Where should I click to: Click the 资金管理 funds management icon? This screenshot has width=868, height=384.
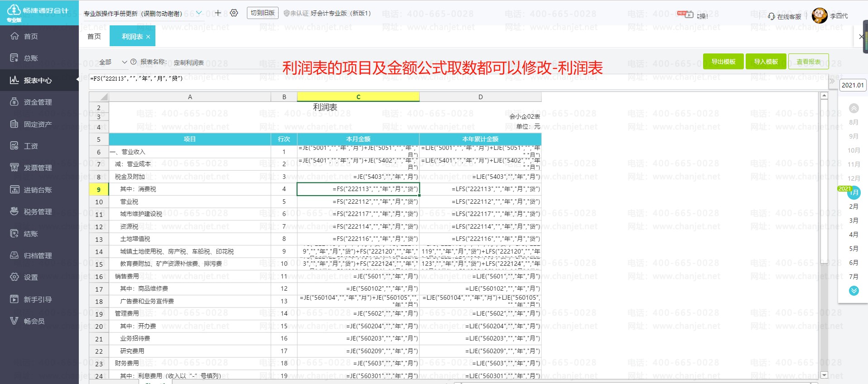pos(14,102)
